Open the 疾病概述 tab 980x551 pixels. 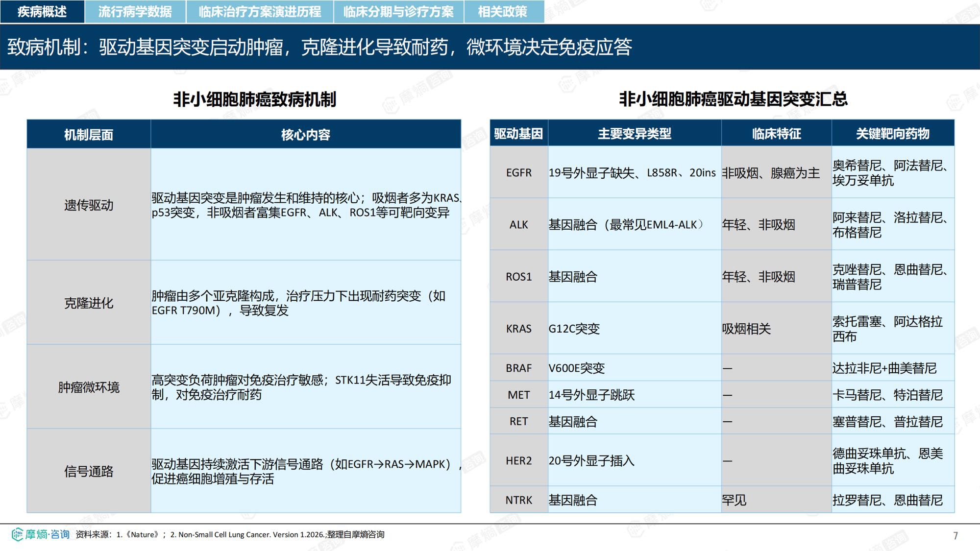click(42, 11)
